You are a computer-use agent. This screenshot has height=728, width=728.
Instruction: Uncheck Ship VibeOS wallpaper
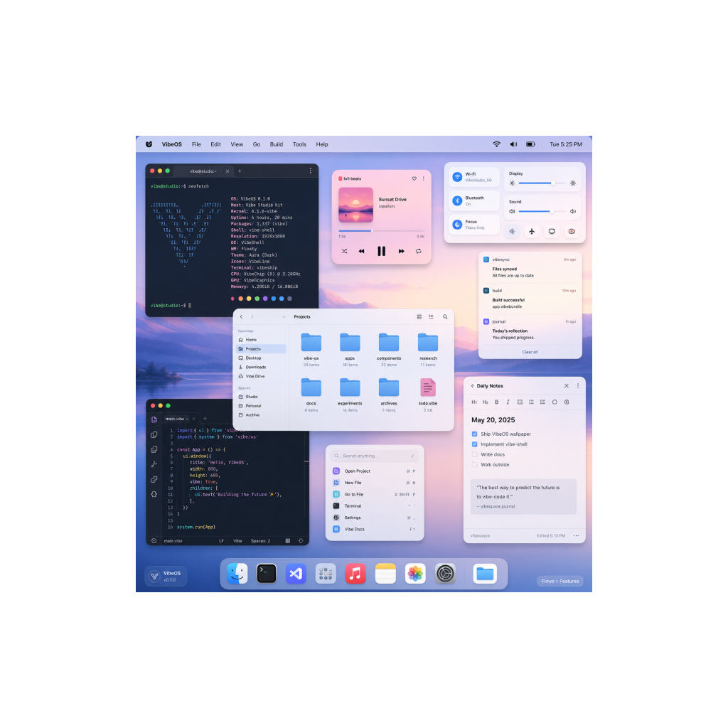tap(474, 434)
